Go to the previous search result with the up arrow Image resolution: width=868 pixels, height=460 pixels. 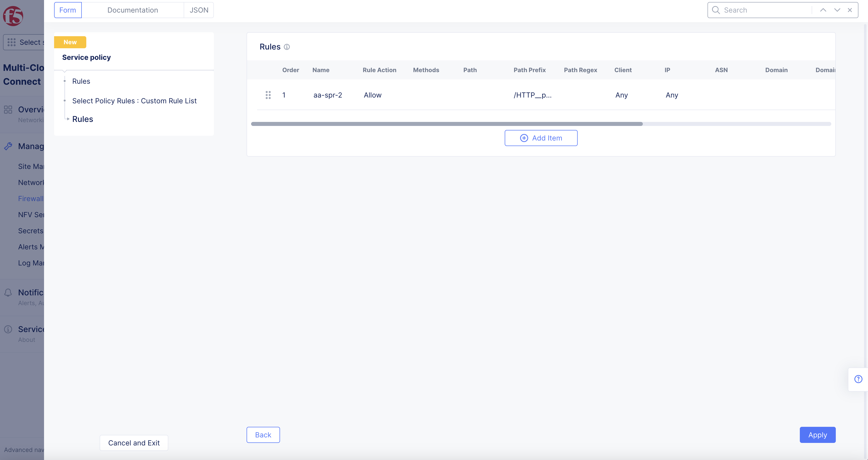(823, 10)
